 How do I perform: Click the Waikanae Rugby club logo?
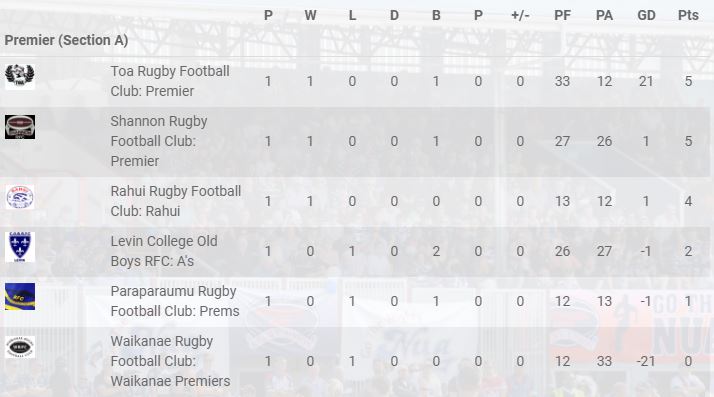[20, 347]
